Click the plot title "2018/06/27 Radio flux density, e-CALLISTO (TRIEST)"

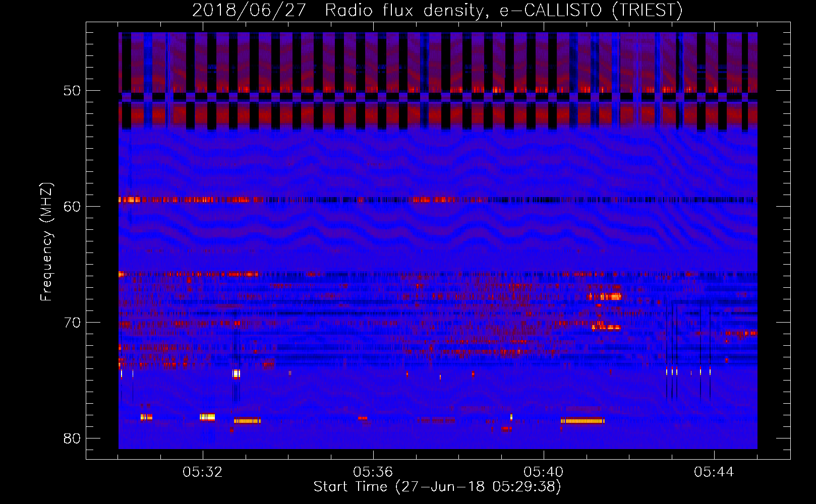click(x=437, y=10)
